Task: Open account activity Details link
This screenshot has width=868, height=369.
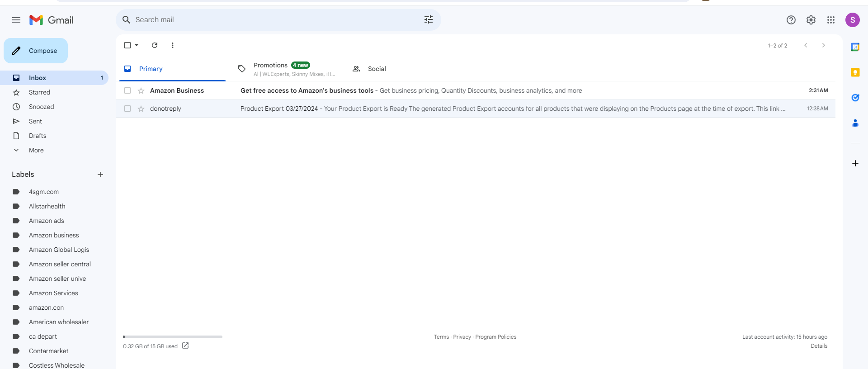Action: [819, 346]
